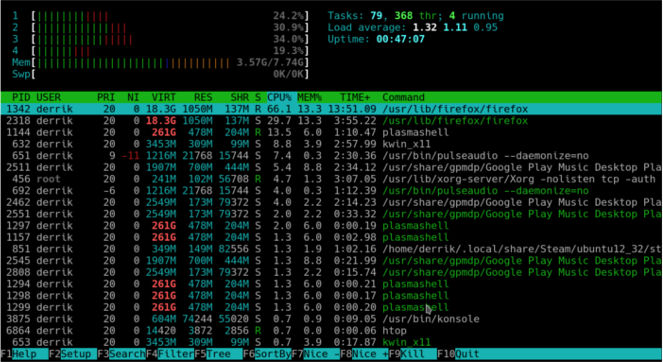Image resolution: width=663 pixels, height=362 pixels.
Task: Click the PRI column header
Action: tap(106, 97)
